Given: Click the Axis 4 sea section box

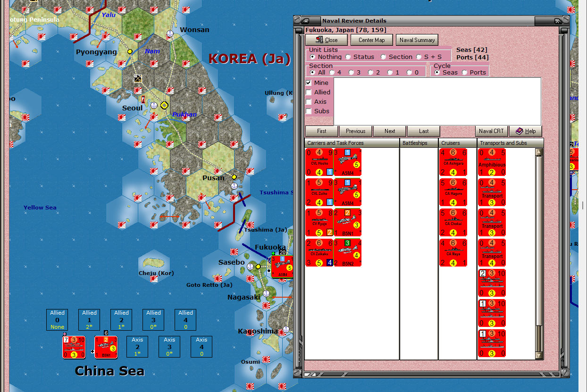Looking at the screenshot, I should 201,347.
